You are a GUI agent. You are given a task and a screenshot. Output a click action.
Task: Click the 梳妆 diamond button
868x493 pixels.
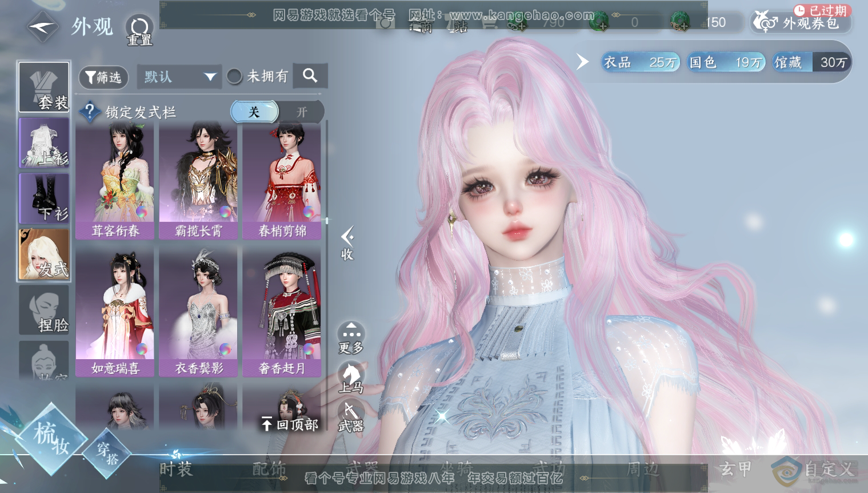(x=51, y=439)
